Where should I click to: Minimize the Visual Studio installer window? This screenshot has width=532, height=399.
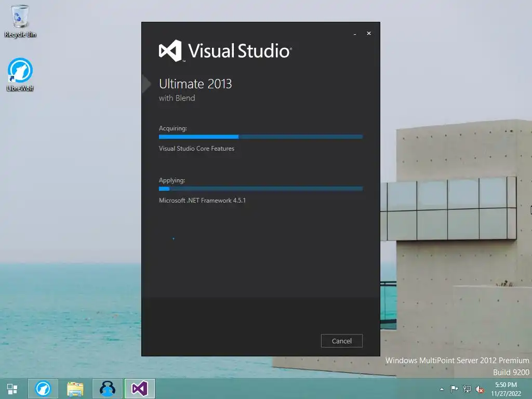pos(355,34)
